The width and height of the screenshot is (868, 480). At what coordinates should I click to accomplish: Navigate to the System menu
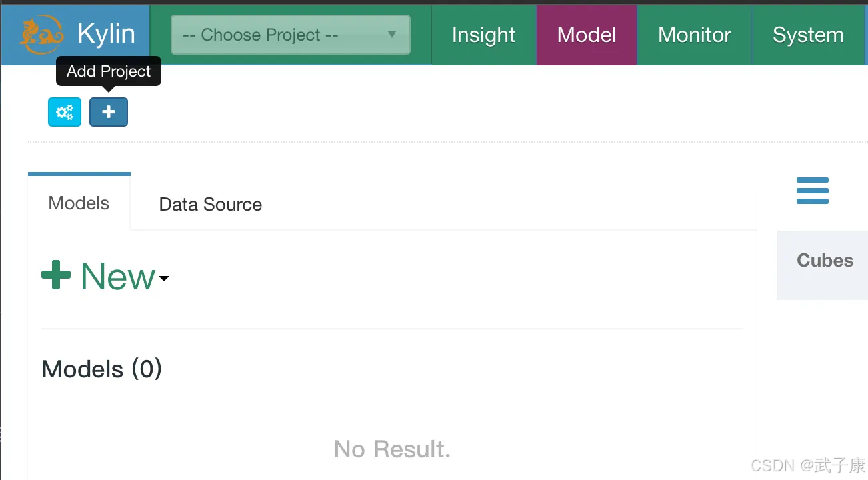tap(808, 35)
